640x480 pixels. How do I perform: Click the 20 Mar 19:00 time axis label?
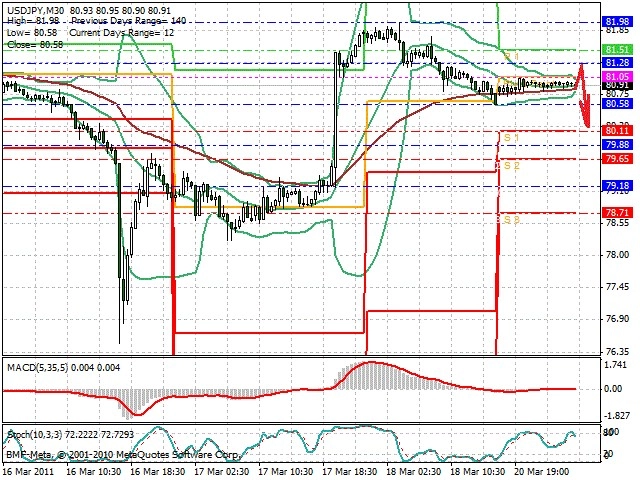pyautogui.click(x=542, y=471)
